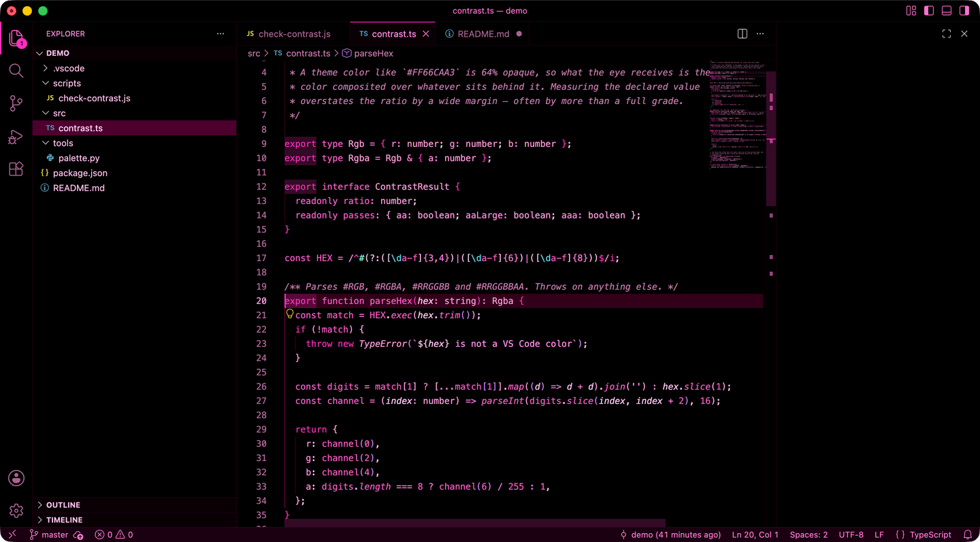Click the master branch indicator
The width and height of the screenshot is (980, 542).
pyautogui.click(x=48, y=535)
